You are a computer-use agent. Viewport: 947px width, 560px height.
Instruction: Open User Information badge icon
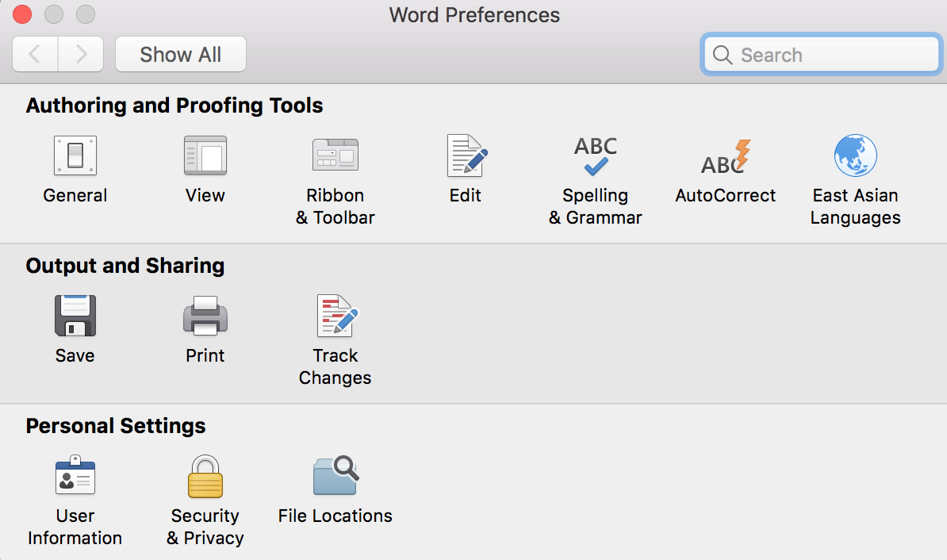[75, 477]
